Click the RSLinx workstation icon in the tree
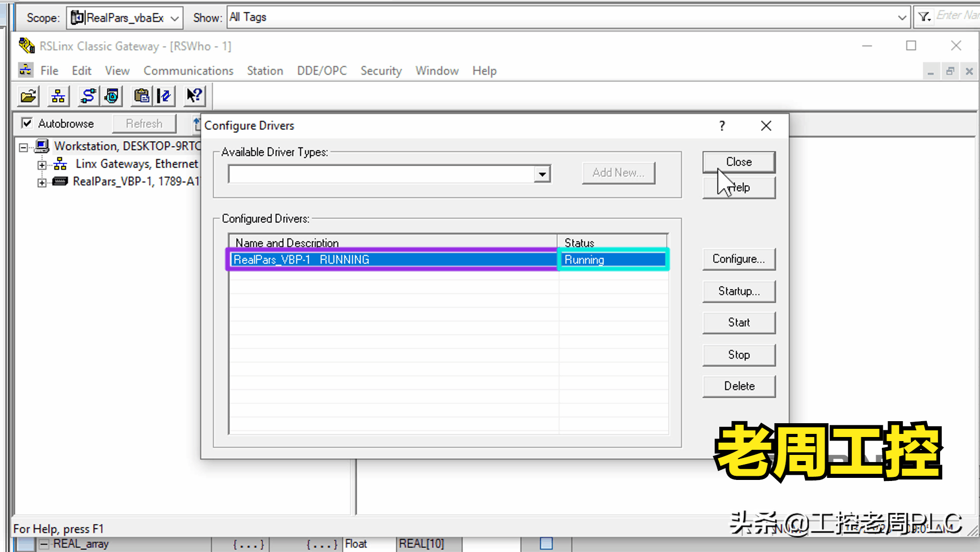This screenshot has width=980, height=552. click(x=43, y=146)
